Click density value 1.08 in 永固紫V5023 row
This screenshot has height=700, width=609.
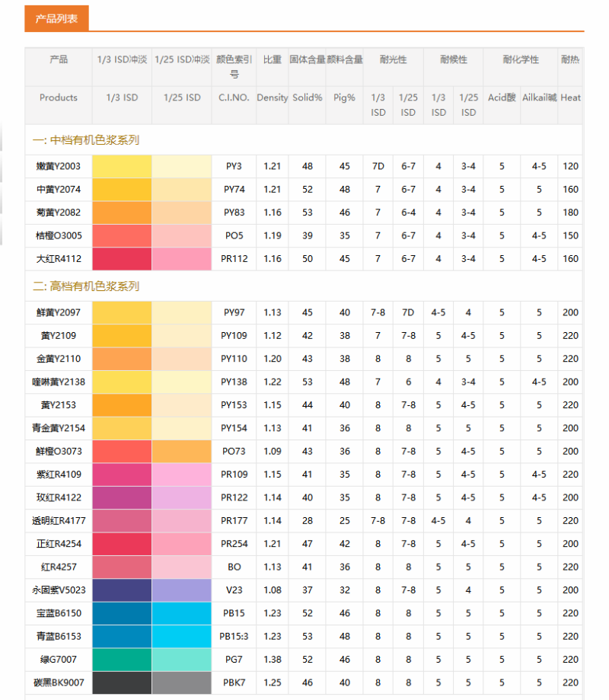click(x=273, y=590)
